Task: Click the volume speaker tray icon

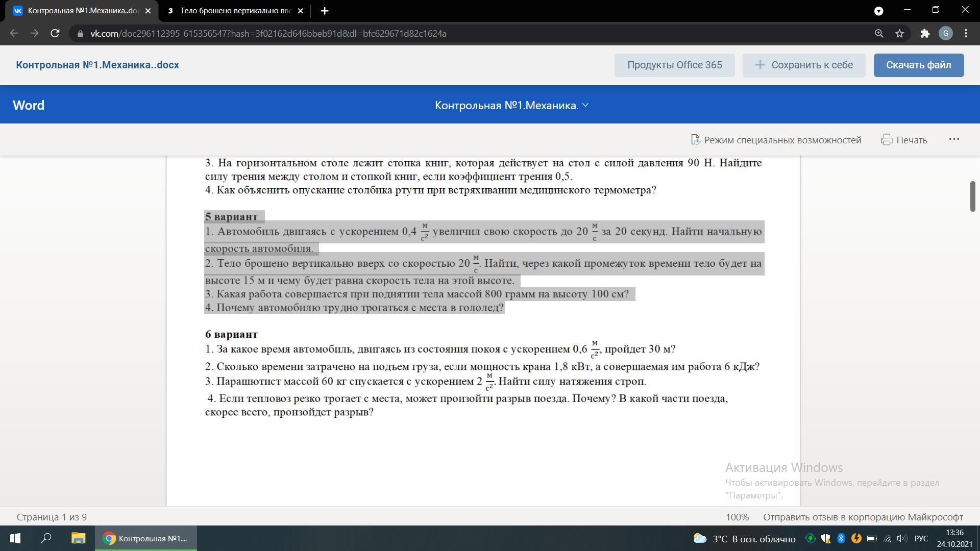Action: coord(901,538)
